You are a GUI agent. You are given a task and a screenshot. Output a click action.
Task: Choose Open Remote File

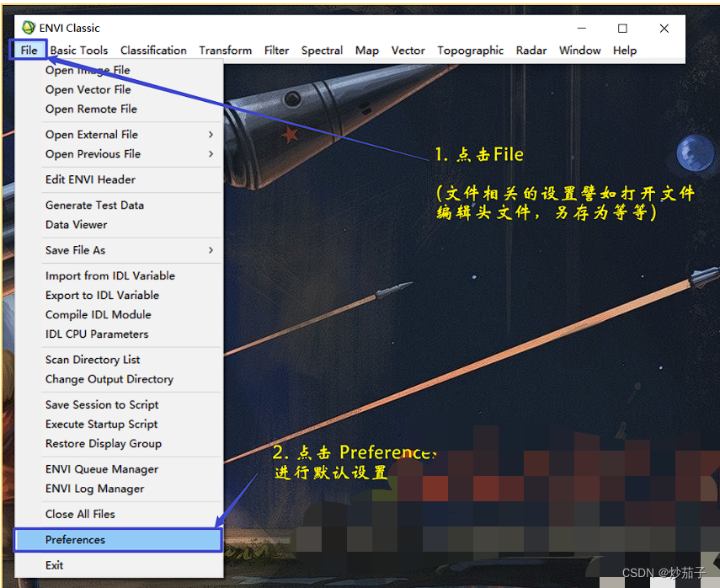[119, 109]
